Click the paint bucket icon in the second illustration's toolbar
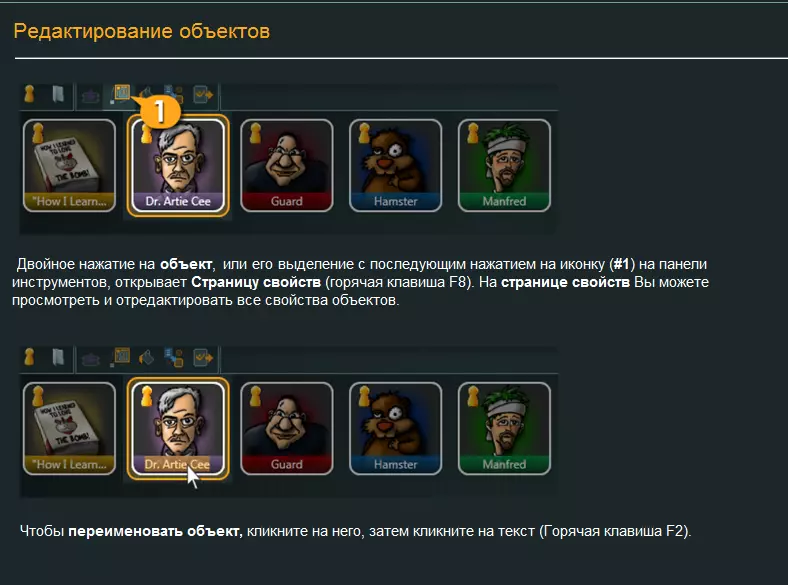The width and height of the screenshot is (788, 585). pos(146,357)
